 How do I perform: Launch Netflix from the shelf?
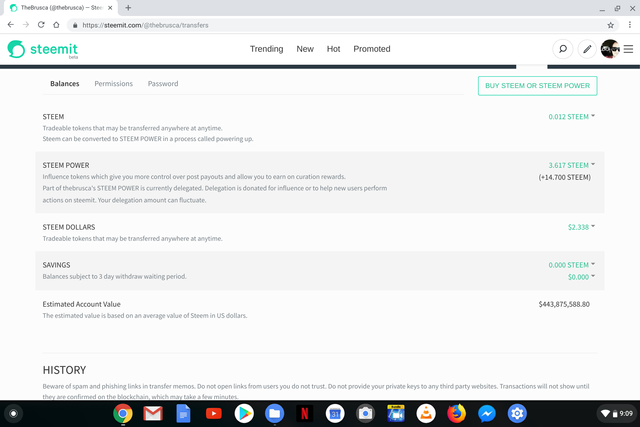click(x=304, y=414)
